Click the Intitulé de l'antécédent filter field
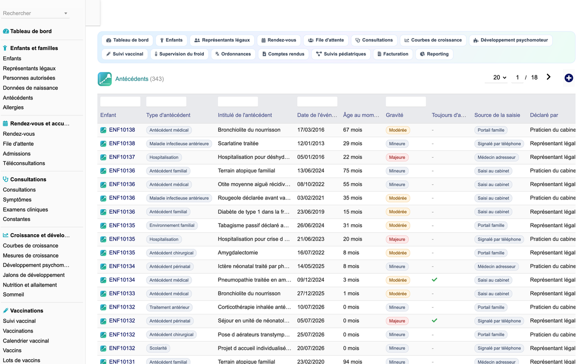 click(238, 101)
